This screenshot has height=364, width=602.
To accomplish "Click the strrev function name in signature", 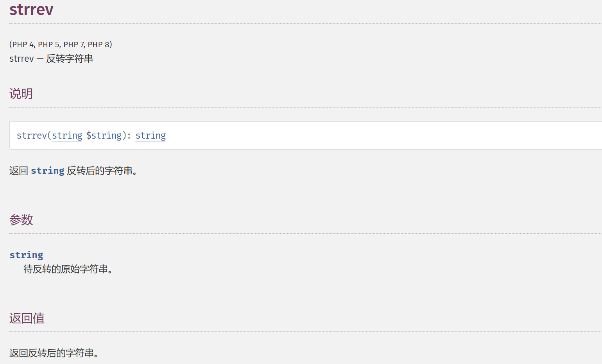I will 32,136.
